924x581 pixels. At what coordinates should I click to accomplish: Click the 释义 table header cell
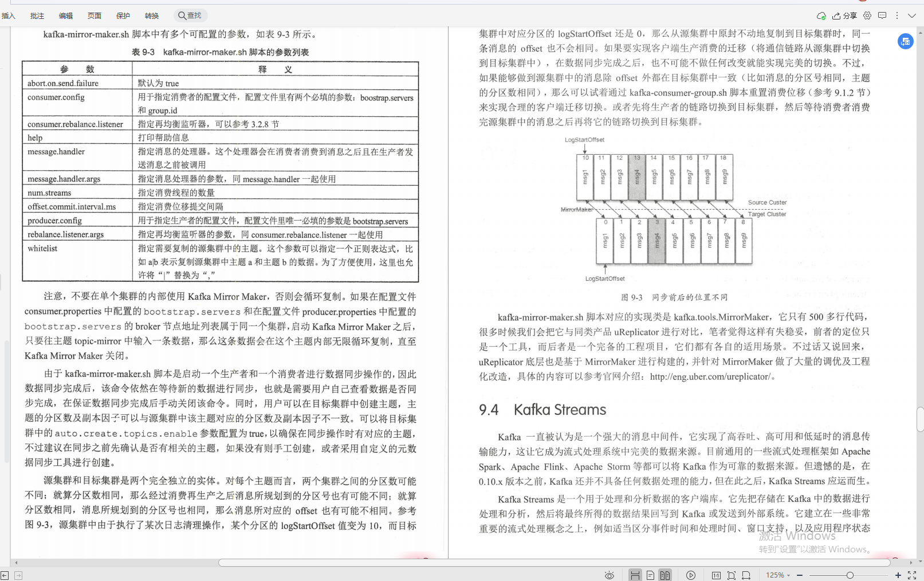click(x=276, y=69)
